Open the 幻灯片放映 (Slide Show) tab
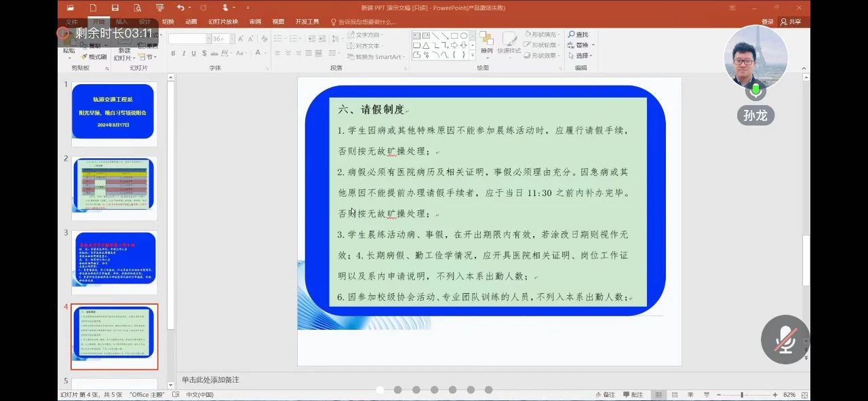 coord(223,22)
